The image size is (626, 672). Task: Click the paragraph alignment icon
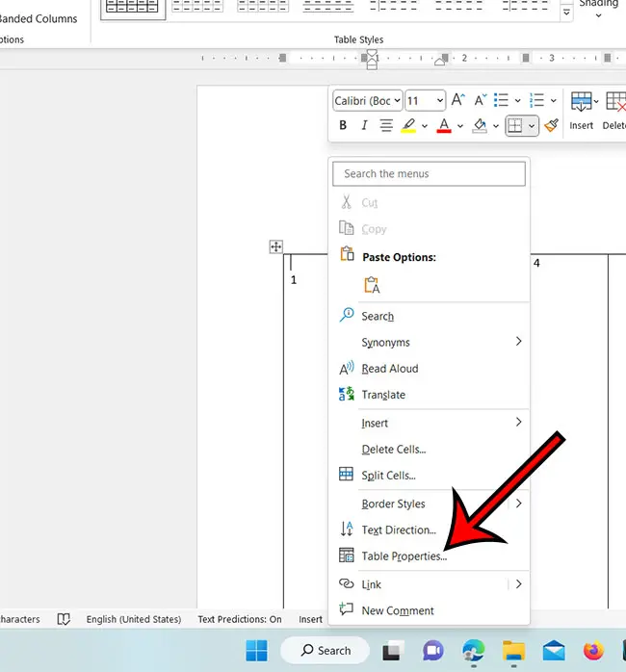(x=386, y=125)
